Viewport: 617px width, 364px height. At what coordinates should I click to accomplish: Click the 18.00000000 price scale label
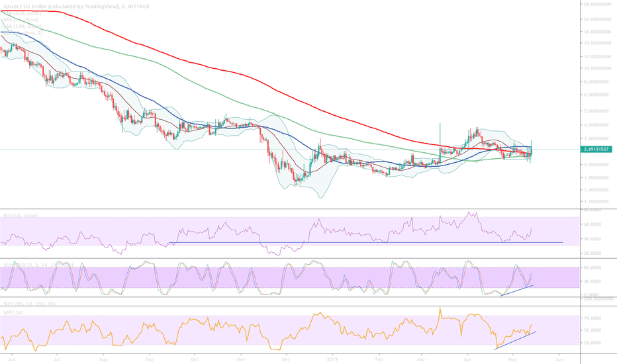tap(598, 32)
